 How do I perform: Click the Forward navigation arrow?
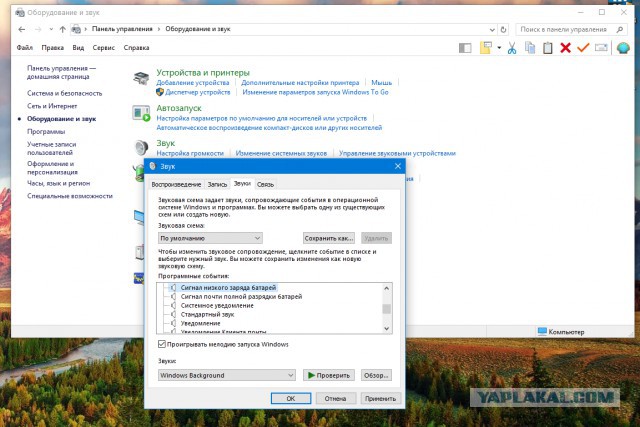point(38,29)
